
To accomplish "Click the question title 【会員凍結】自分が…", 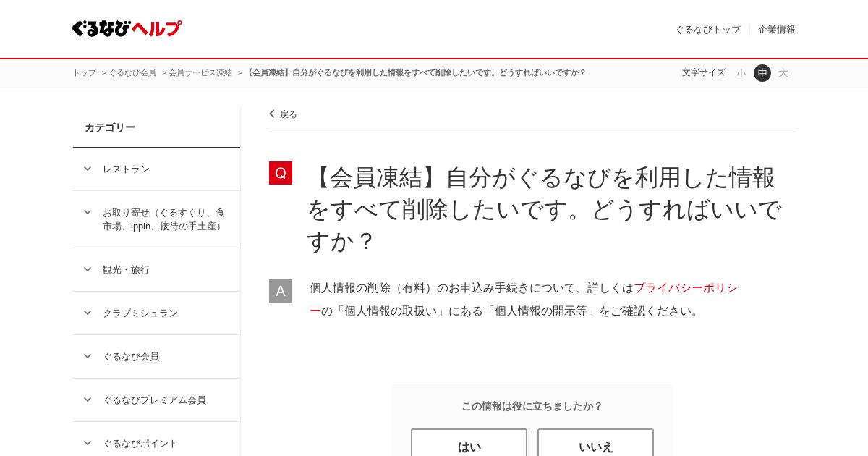I will 544,208.
